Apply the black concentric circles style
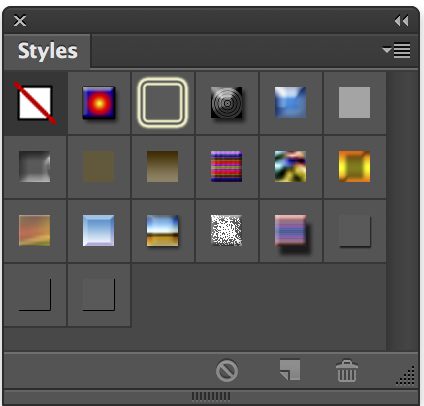 click(x=227, y=103)
